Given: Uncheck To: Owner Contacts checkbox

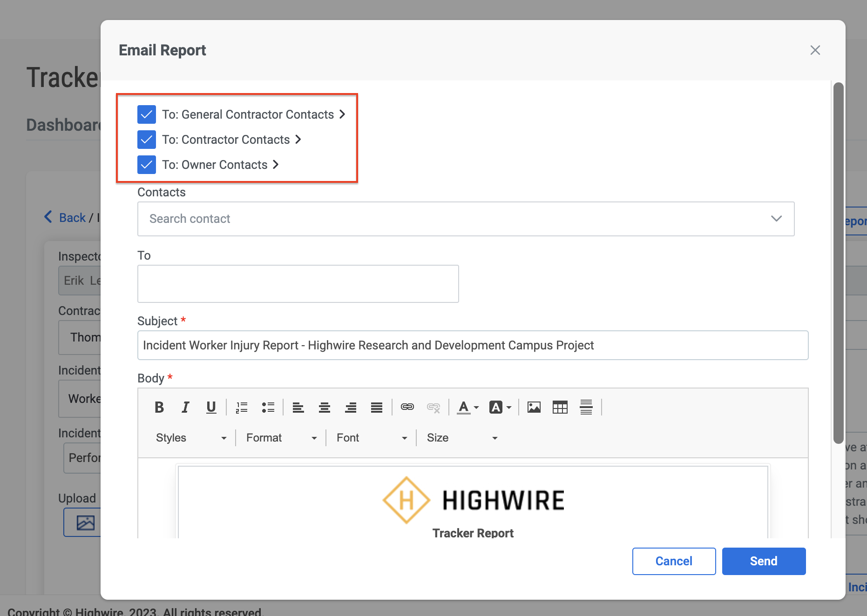Looking at the screenshot, I should (147, 165).
